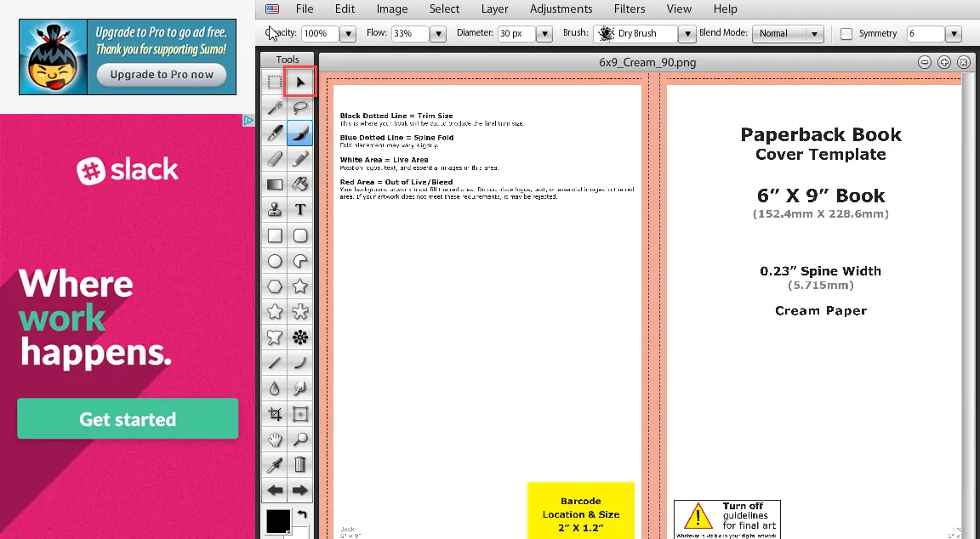Viewport: 980px width, 539px height.
Task: Click the black foreground color swatch
Action: [x=278, y=521]
